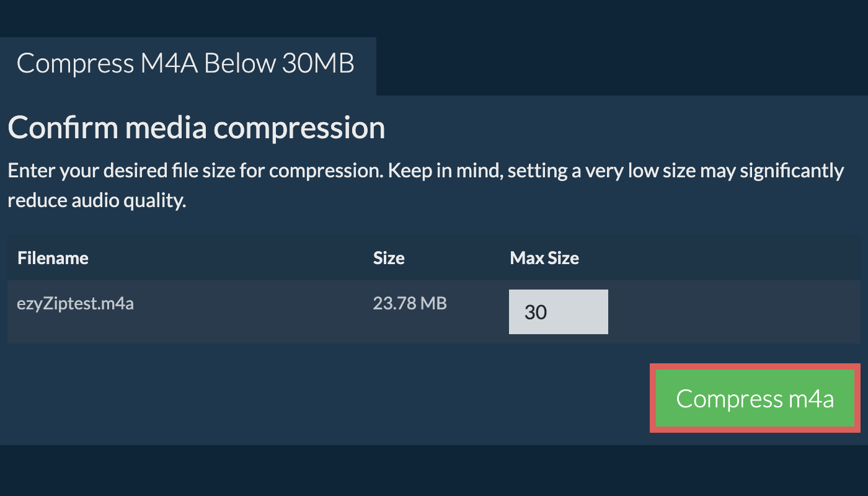Image resolution: width=868 pixels, height=496 pixels.
Task: Select the Compress M4A Below 30MB tab
Action: tap(186, 64)
